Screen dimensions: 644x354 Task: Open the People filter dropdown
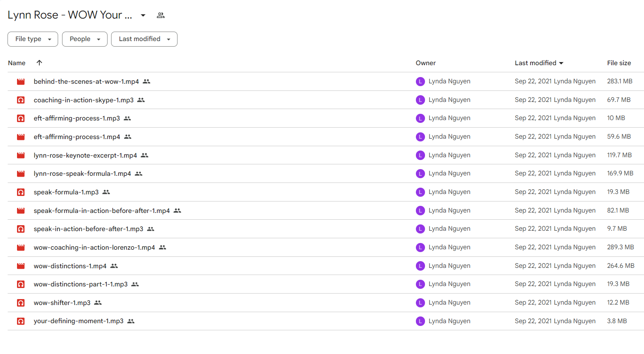pyautogui.click(x=85, y=39)
